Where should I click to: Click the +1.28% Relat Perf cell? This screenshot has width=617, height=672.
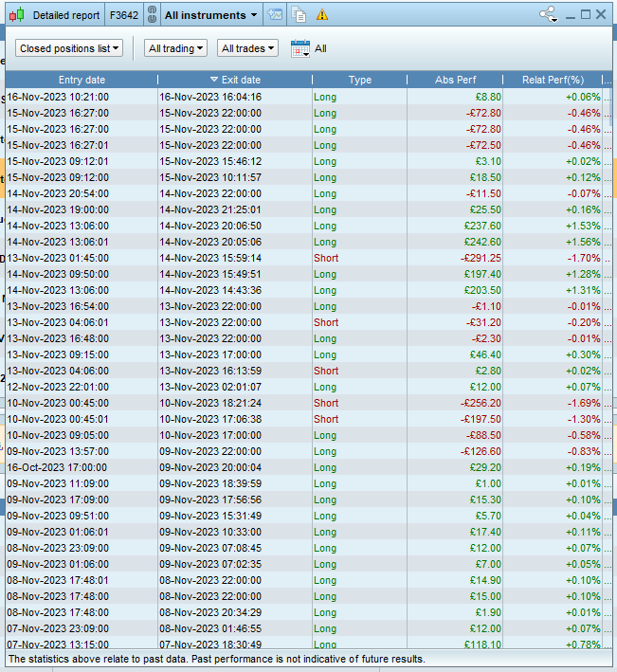coord(583,274)
